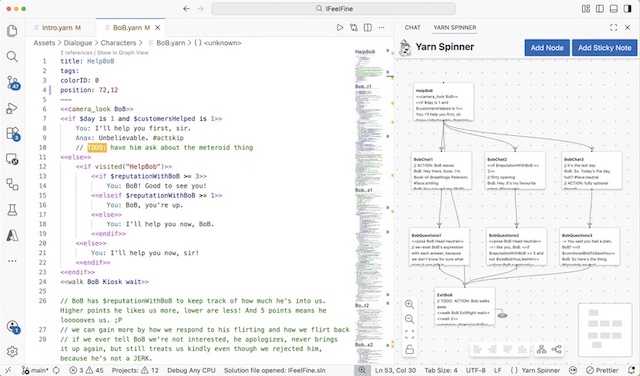Image resolution: width=640 pixels, height=376 pixels.
Task: Open Source Control view with 47 badge
Action: click(12, 82)
